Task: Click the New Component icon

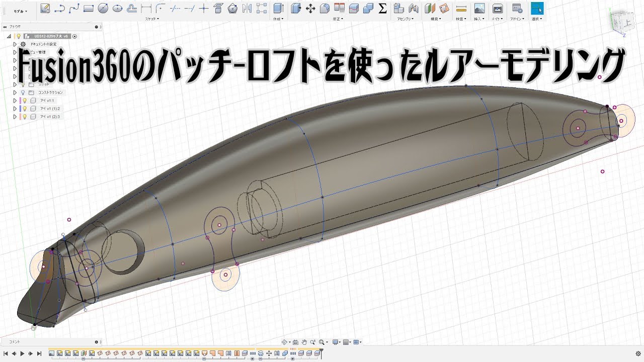Action: click(398, 8)
